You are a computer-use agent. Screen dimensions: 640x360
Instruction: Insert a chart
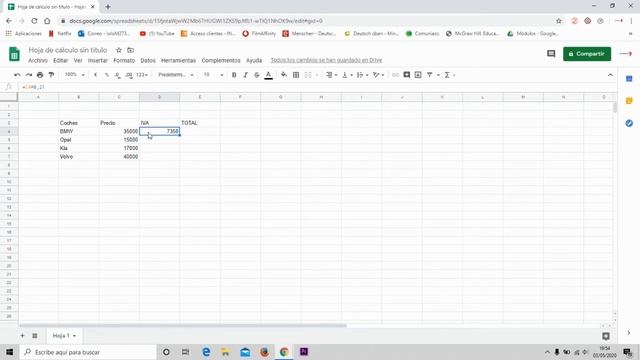(418, 75)
